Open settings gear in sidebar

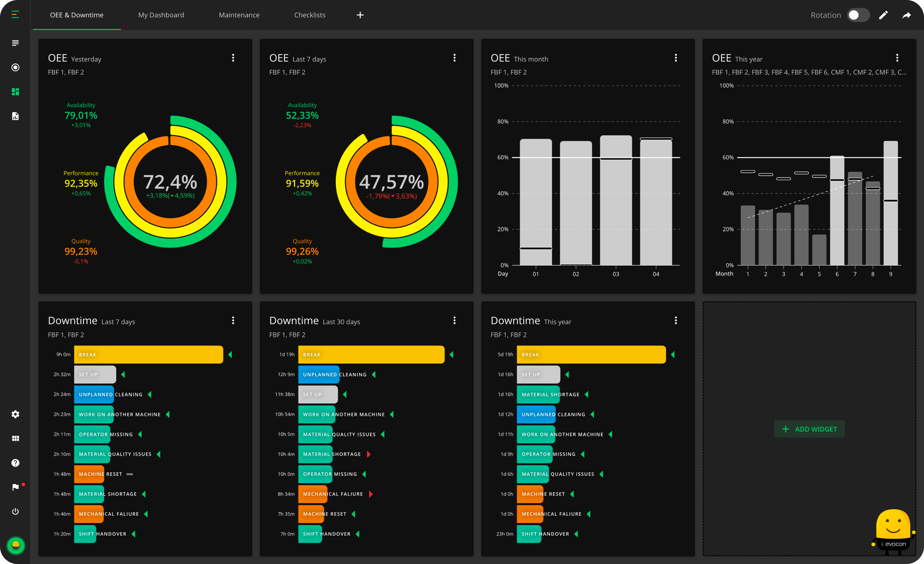coord(15,414)
